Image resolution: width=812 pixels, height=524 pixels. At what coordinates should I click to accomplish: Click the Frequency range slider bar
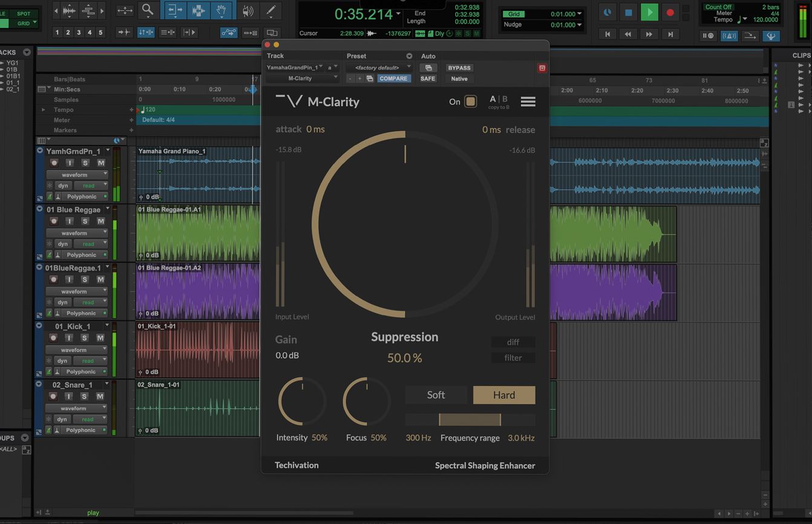click(470, 420)
